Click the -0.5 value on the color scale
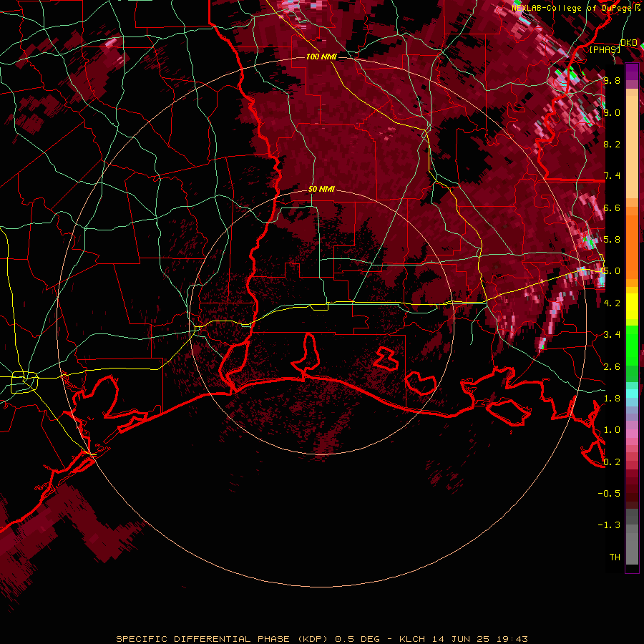Image resolution: width=644 pixels, height=644 pixels. point(609,494)
